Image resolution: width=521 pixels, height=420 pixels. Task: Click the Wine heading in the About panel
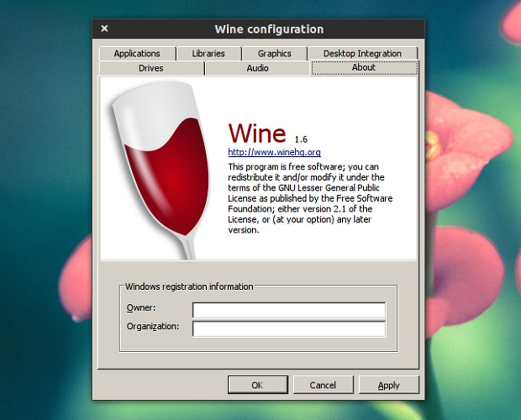click(x=257, y=133)
